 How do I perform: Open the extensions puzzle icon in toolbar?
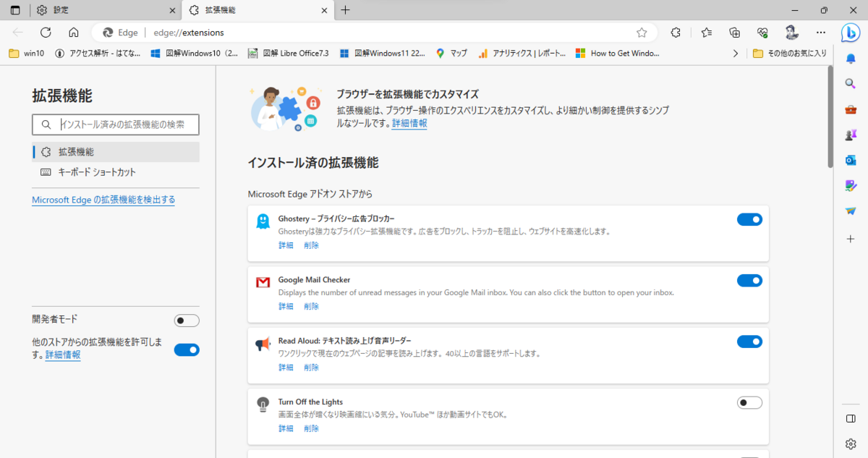click(x=676, y=33)
